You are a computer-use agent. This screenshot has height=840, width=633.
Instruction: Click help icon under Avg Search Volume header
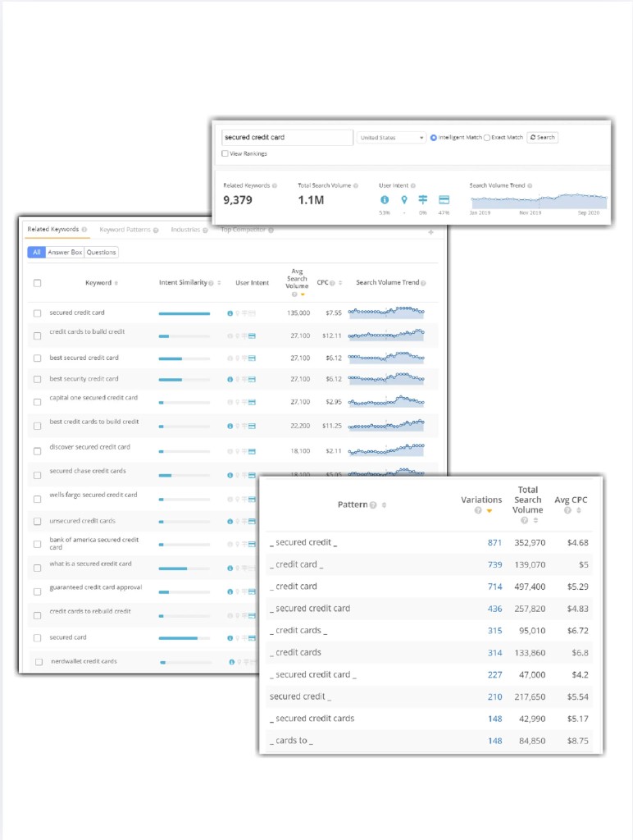click(294, 294)
